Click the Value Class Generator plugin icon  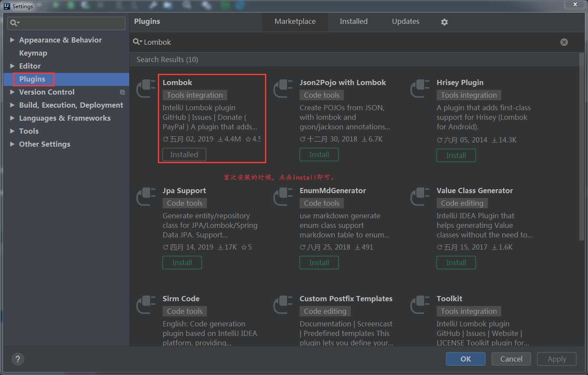coord(420,196)
